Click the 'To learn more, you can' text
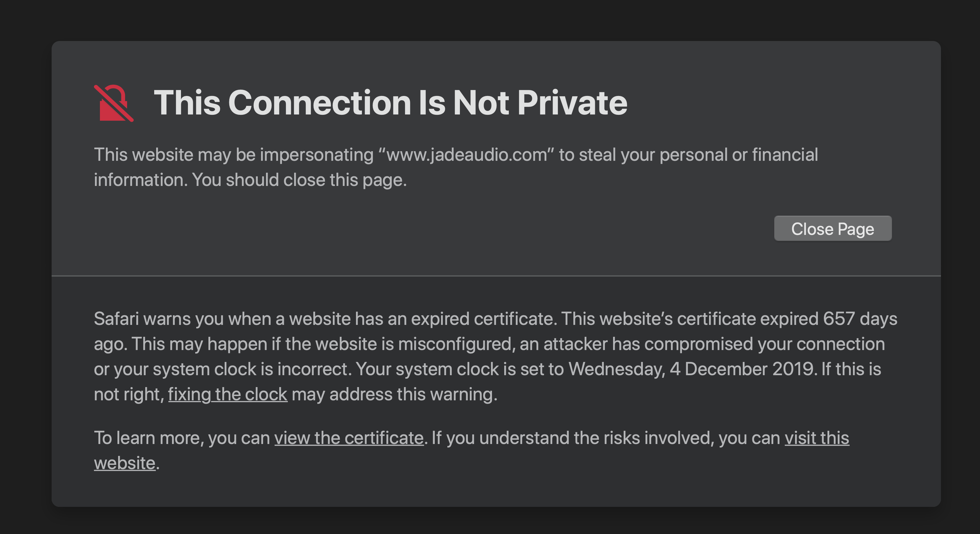980x534 pixels. point(182,438)
